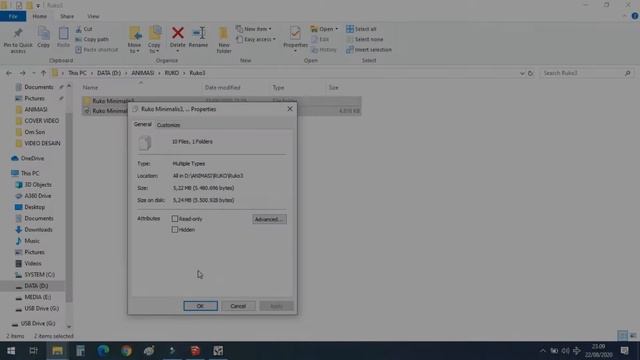640x360 pixels.
Task: Click Invert selection in ribbon
Action: pyautogui.click(x=369, y=50)
